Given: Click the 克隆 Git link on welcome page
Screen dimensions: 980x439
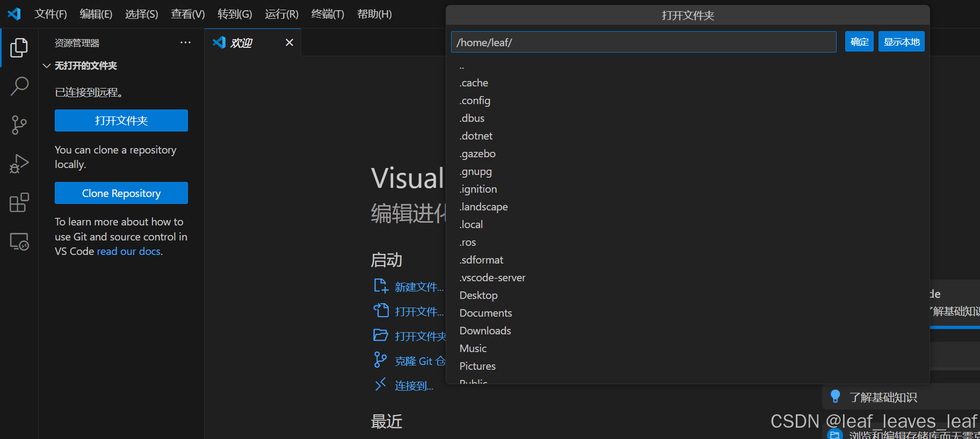Looking at the screenshot, I should [420, 361].
